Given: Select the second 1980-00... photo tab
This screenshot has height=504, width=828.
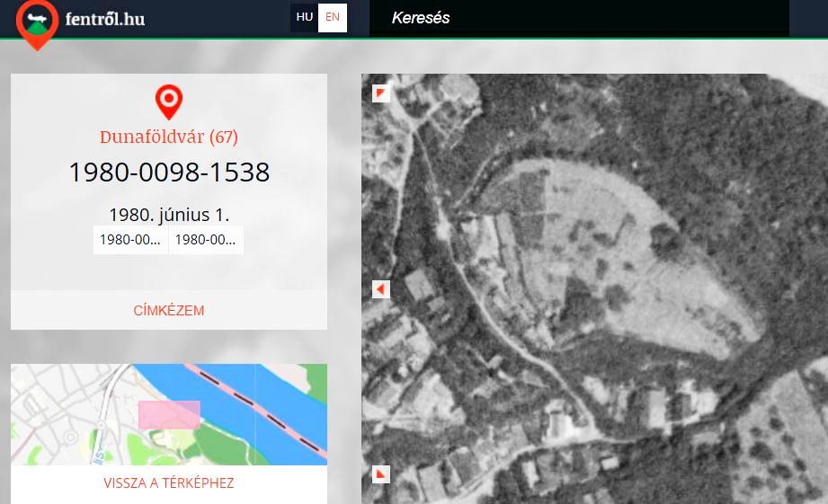Looking at the screenshot, I should click(206, 240).
